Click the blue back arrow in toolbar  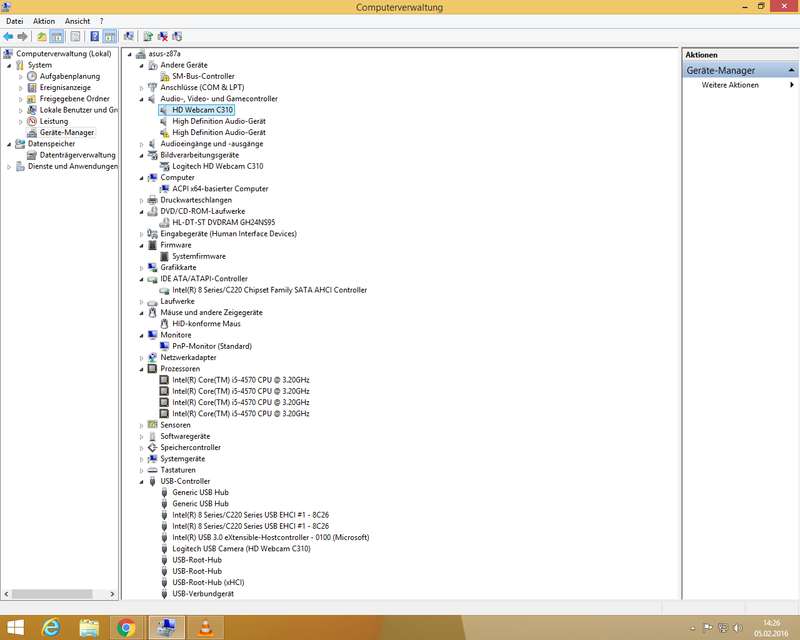(x=8, y=36)
